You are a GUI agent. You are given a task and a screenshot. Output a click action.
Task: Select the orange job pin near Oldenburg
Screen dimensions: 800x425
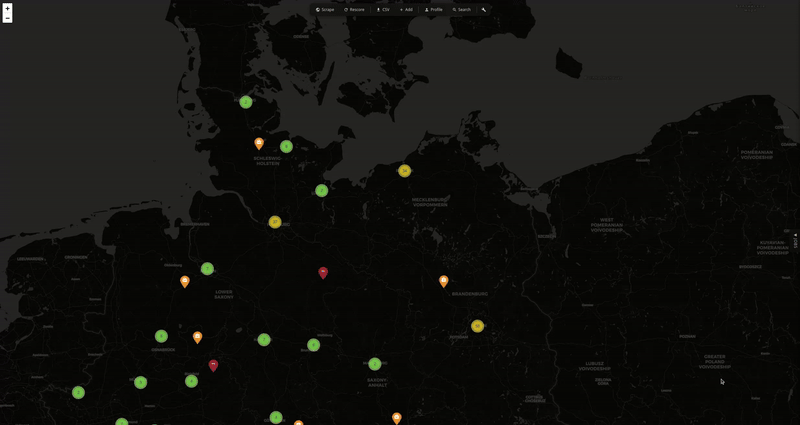185,281
